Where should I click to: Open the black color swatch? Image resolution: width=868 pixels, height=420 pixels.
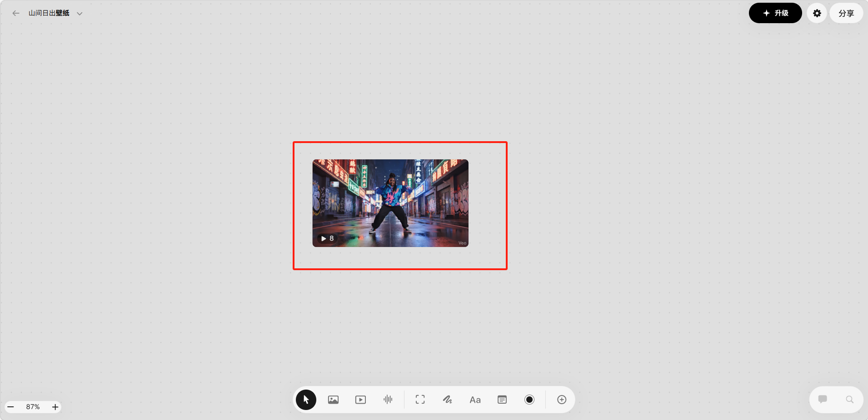tap(529, 400)
